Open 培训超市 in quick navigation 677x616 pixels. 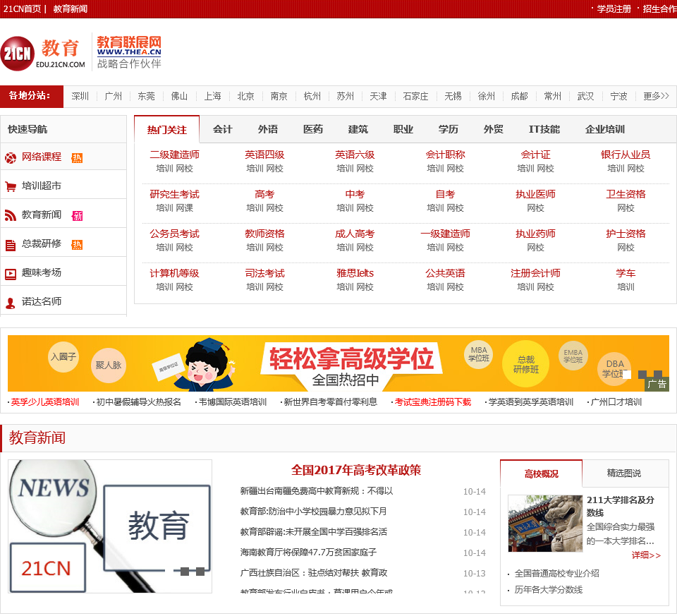tap(42, 186)
